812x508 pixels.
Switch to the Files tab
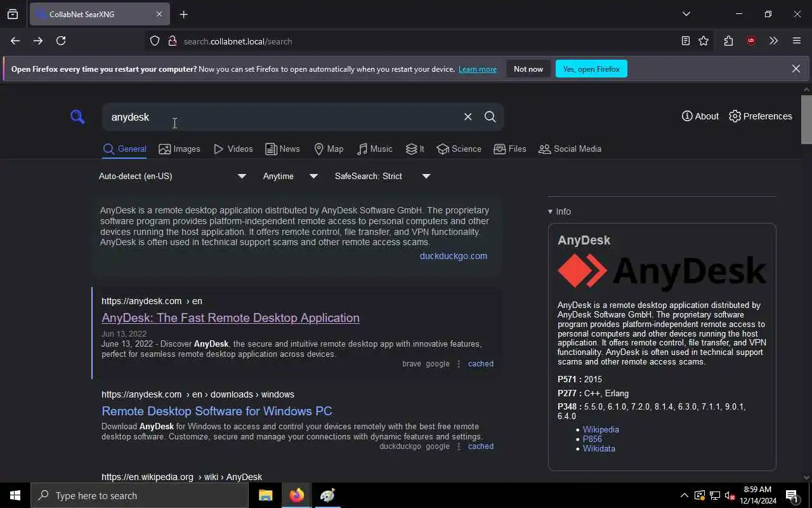[x=510, y=149]
